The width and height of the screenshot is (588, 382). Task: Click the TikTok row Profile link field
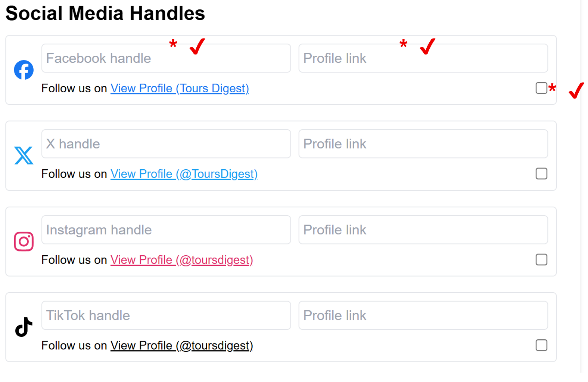click(x=423, y=315)
